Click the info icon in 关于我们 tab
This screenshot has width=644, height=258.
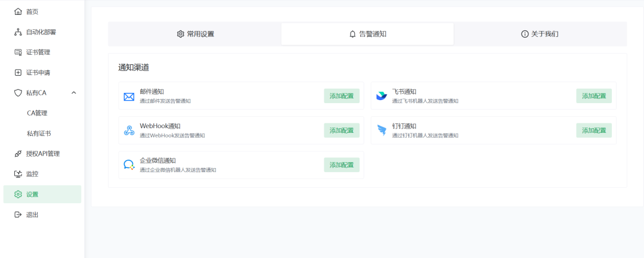click(525, 34)
